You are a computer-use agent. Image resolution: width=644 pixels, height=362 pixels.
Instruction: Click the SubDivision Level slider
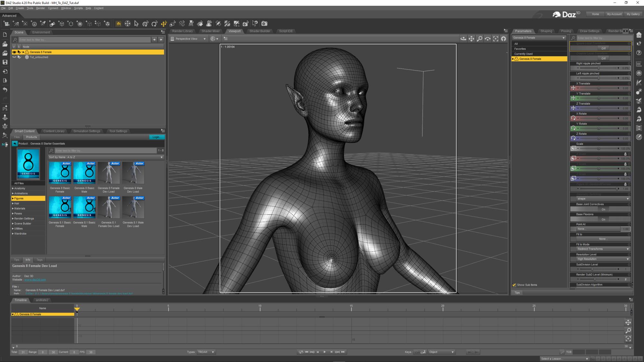pos(598,269)
